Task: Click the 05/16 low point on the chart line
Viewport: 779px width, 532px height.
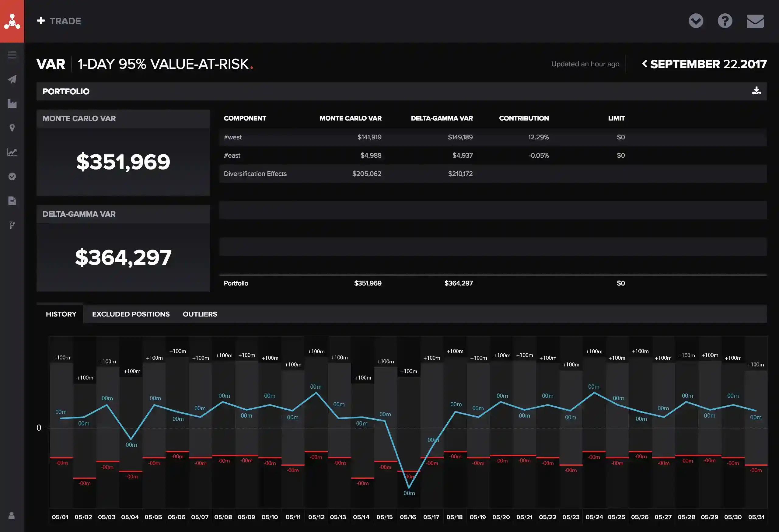Action: 409,488
